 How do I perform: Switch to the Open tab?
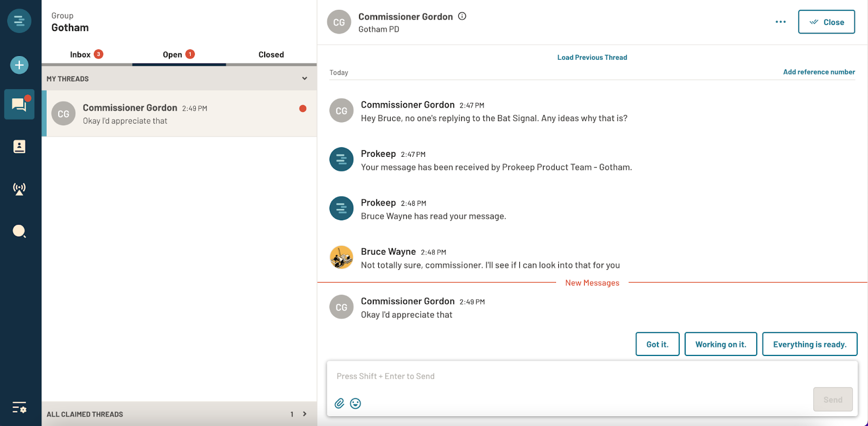pos(179,54)
